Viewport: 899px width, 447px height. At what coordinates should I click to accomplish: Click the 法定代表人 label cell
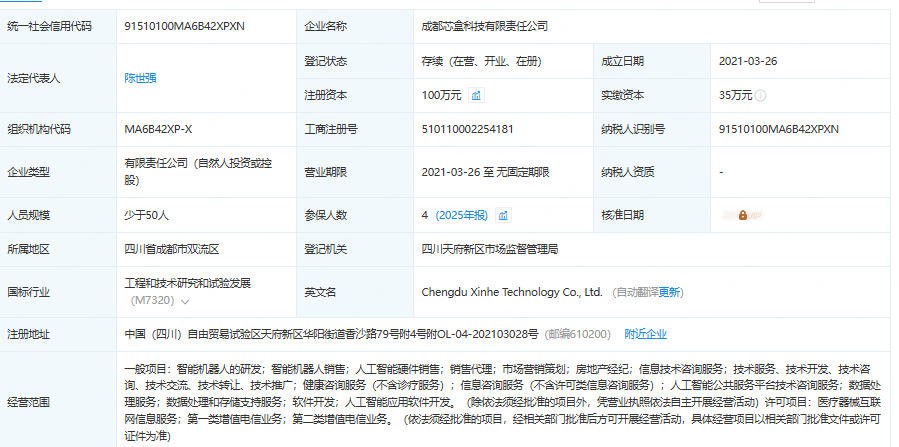click(58, 79)
